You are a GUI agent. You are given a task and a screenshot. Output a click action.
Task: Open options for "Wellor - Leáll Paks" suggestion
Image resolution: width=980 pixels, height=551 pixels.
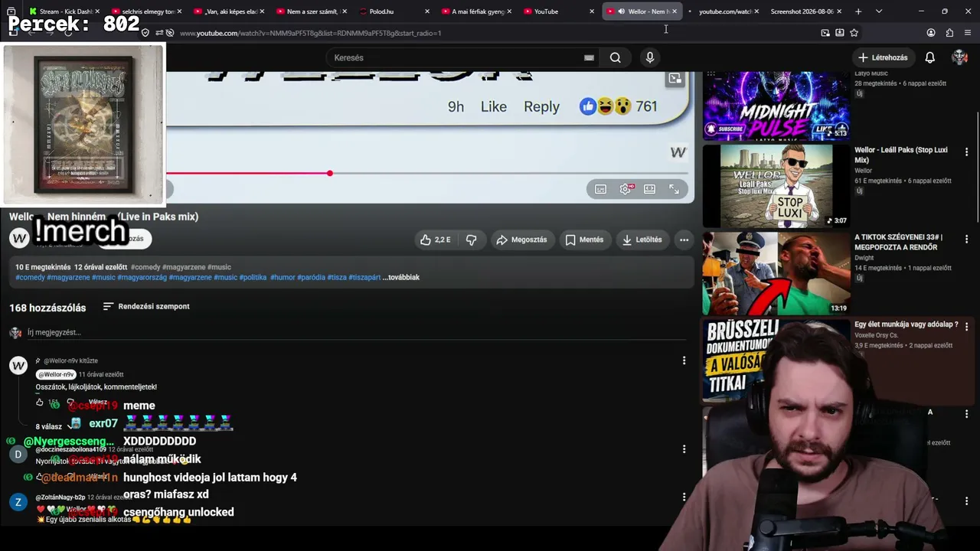966,152
